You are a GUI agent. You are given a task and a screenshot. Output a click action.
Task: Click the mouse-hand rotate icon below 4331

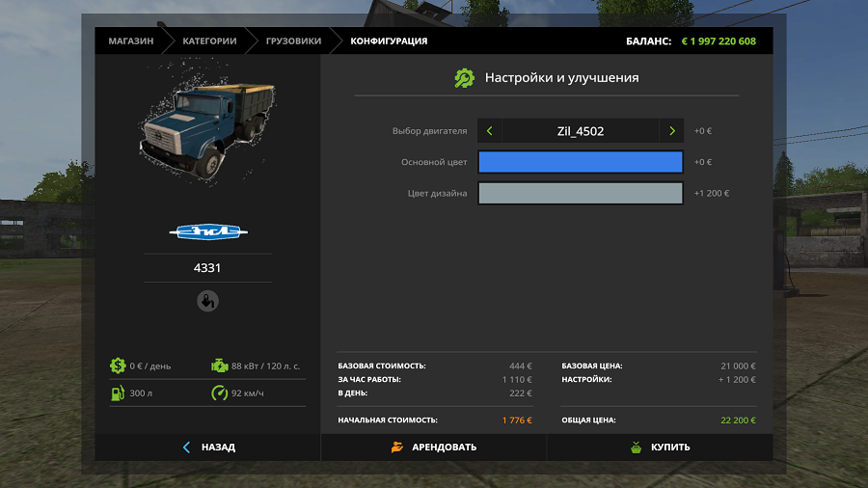(207, 301)
